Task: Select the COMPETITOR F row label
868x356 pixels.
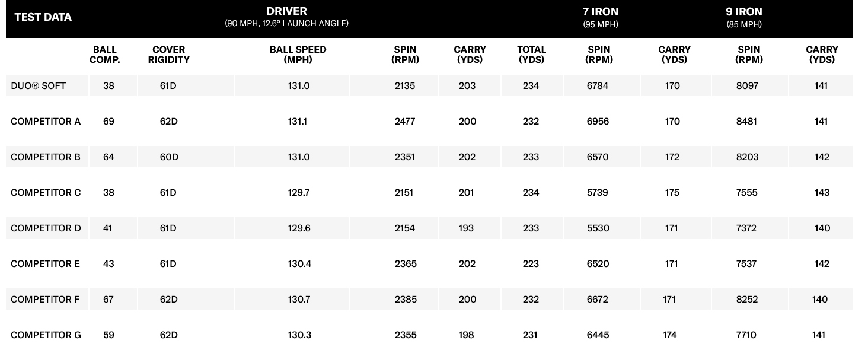Action: tap(45, 300)
